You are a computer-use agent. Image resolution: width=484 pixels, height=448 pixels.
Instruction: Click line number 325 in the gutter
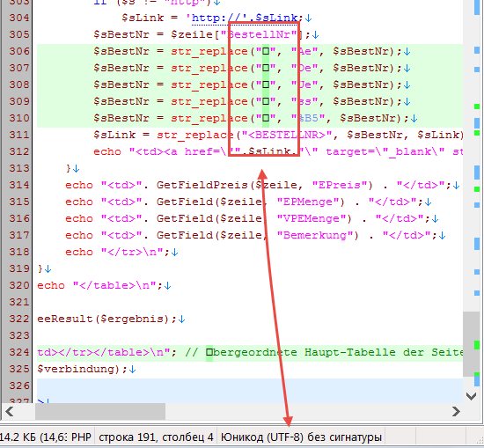click(19, 369)
